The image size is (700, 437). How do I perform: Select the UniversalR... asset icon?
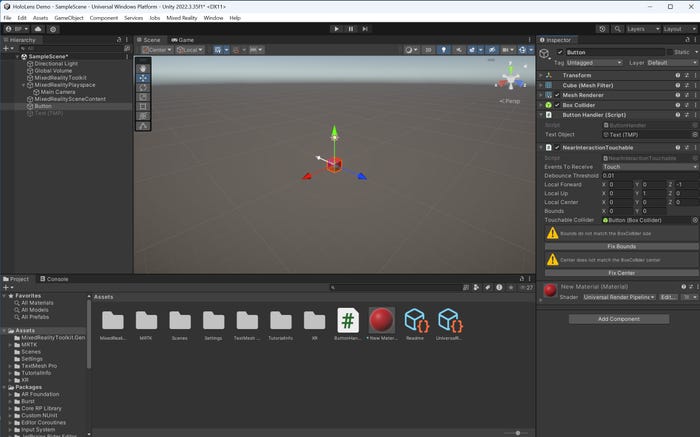[450, 320]
